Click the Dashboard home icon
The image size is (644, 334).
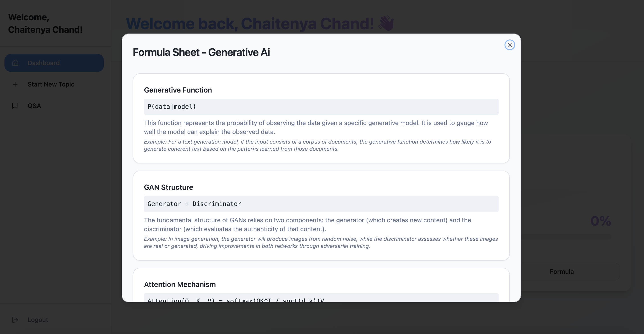[15, 63]
